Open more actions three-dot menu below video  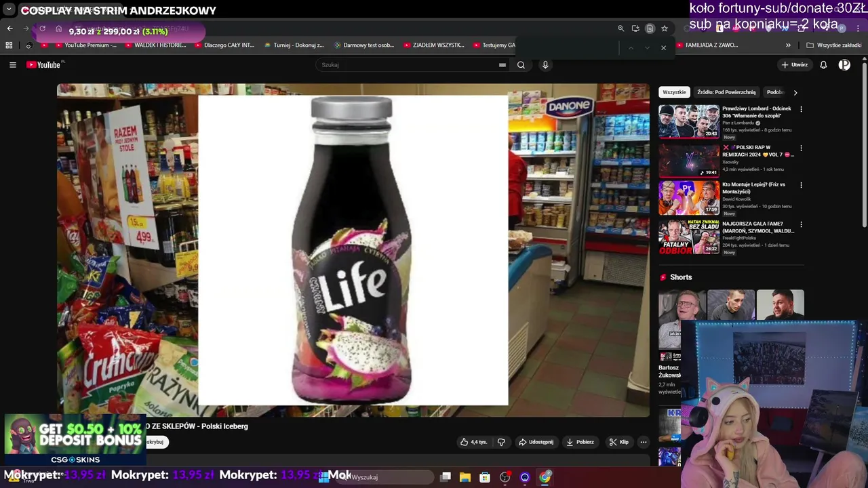(x=644, y=442)
